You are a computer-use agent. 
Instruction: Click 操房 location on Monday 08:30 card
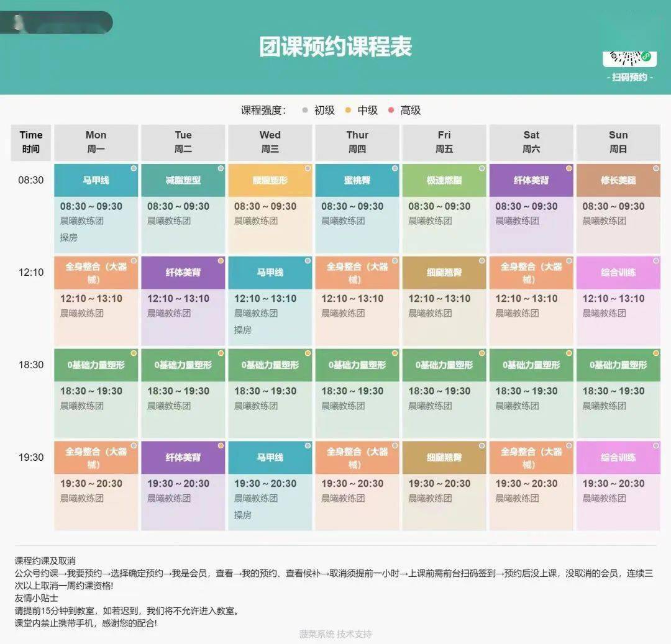[x=68, y=237]
